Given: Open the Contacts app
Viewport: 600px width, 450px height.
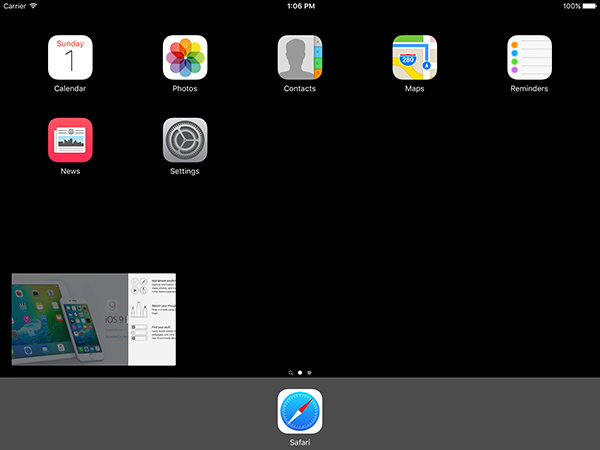Looking at the screenshot, I should click(x=300, y=57).
